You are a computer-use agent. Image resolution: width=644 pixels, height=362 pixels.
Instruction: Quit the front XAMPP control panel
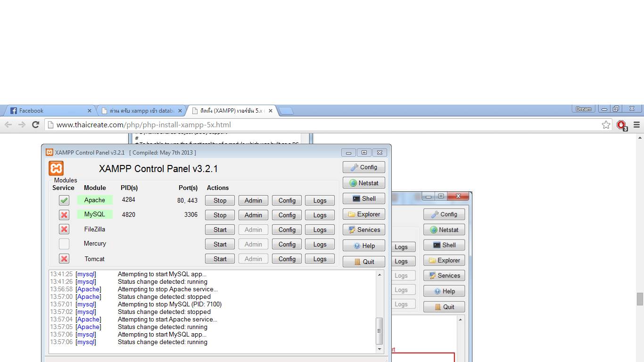click(364, 262)
